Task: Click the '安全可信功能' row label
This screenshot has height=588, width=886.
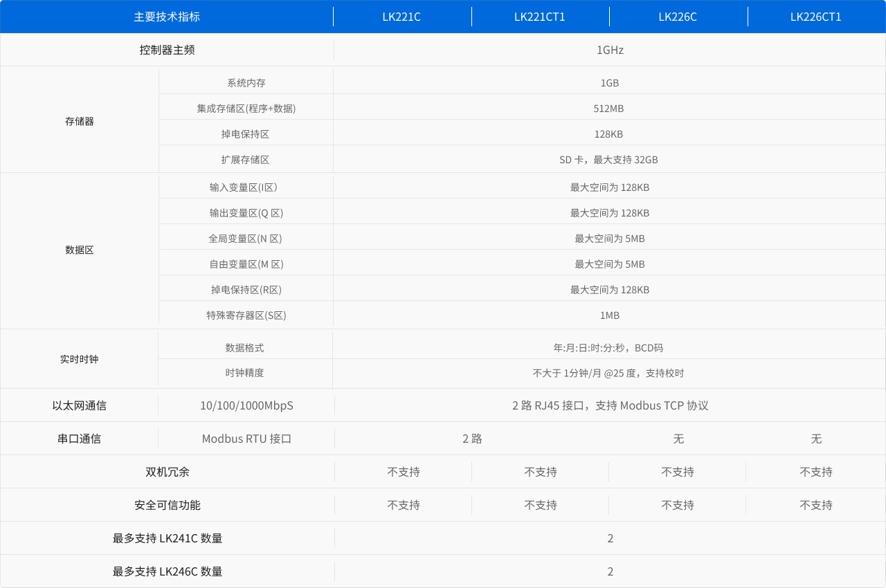Action: [167, 505]
